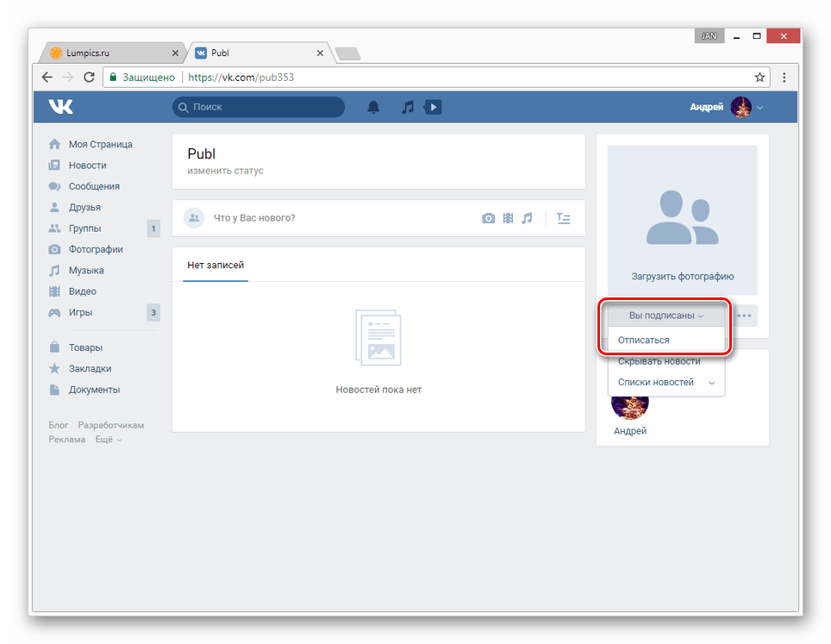831x644 pixels.
Task: Open Видео in sidebar
Action: point(72,291)
